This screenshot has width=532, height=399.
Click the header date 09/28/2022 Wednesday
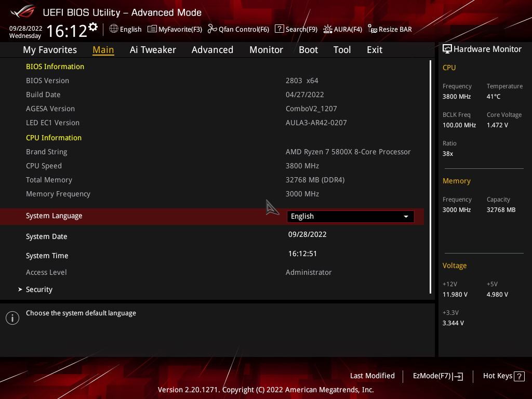pos(25,32)
